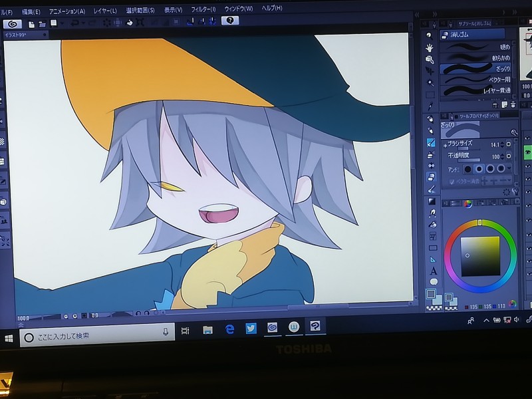Click Open file folder icon in command bar
The image size is (532, 399).
point(42,25)
